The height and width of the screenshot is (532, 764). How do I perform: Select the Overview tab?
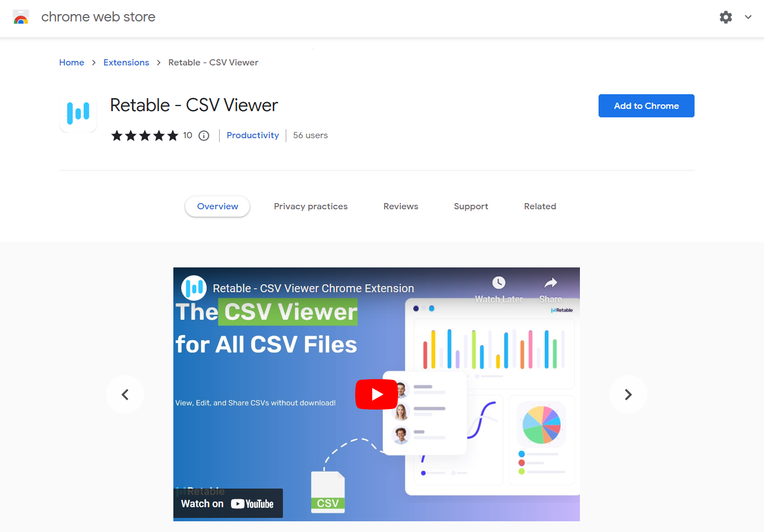coord(217,206)
